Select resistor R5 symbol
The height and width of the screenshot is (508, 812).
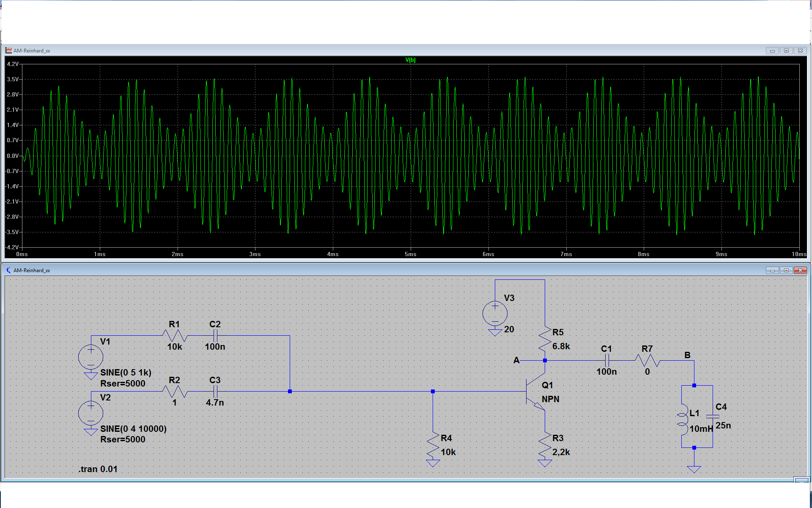[x=545, y=340]
